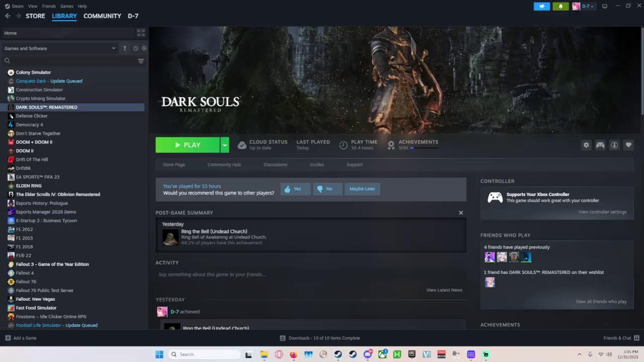The height and width of the screenshot is (362, 644).
Task: Click the Xbox controller icon in Controller panel
Action: pyautogui.click(x=495, y=198)
